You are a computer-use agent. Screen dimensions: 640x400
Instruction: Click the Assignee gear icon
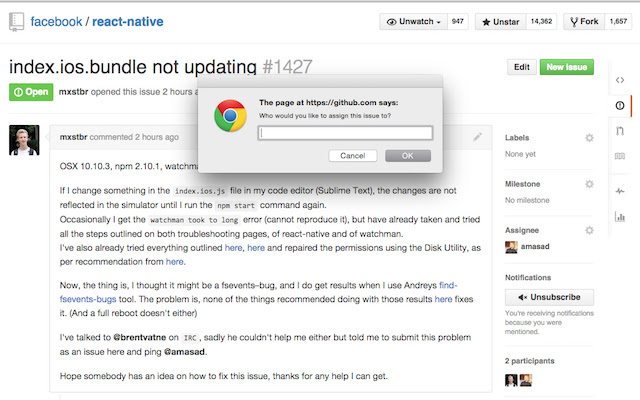pos(589,230)
